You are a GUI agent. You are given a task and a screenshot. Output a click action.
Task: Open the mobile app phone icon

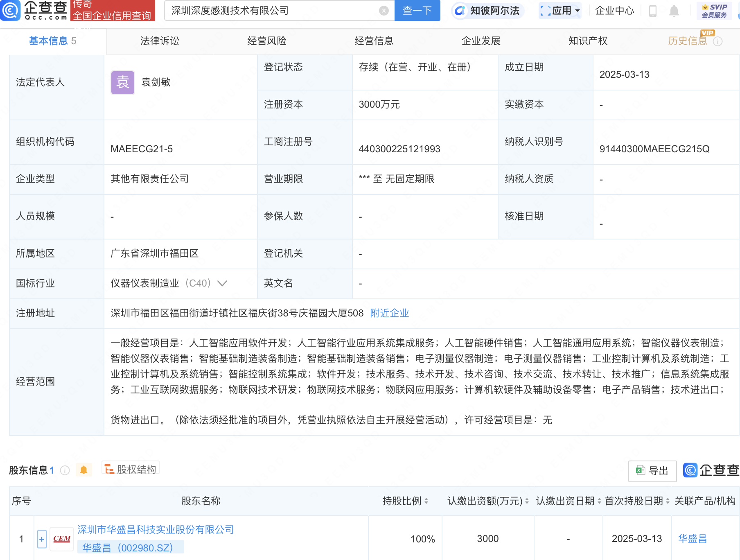click(x=653, y=11)
